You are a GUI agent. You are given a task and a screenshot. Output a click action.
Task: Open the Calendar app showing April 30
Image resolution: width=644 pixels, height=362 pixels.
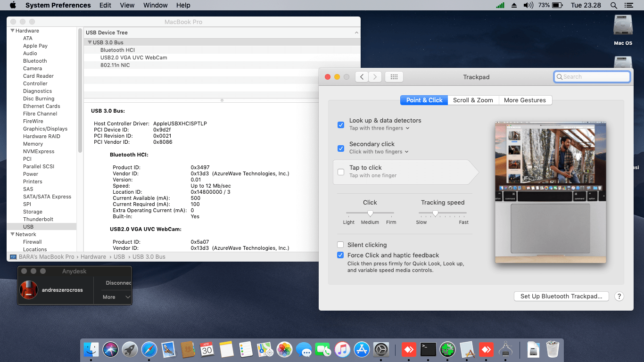click(207, 350)
